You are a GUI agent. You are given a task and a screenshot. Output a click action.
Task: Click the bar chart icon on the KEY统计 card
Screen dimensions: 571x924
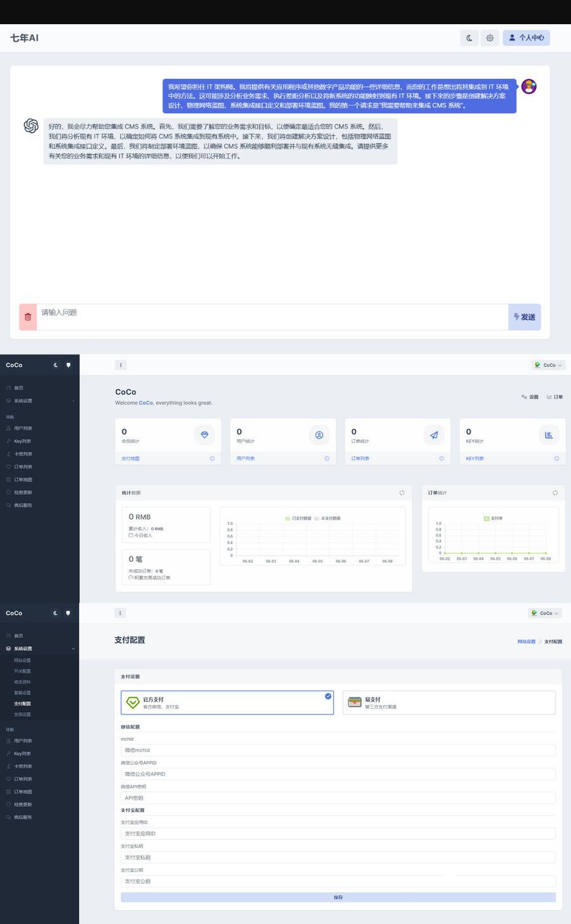pyautogui.click(x=549, y=435)
